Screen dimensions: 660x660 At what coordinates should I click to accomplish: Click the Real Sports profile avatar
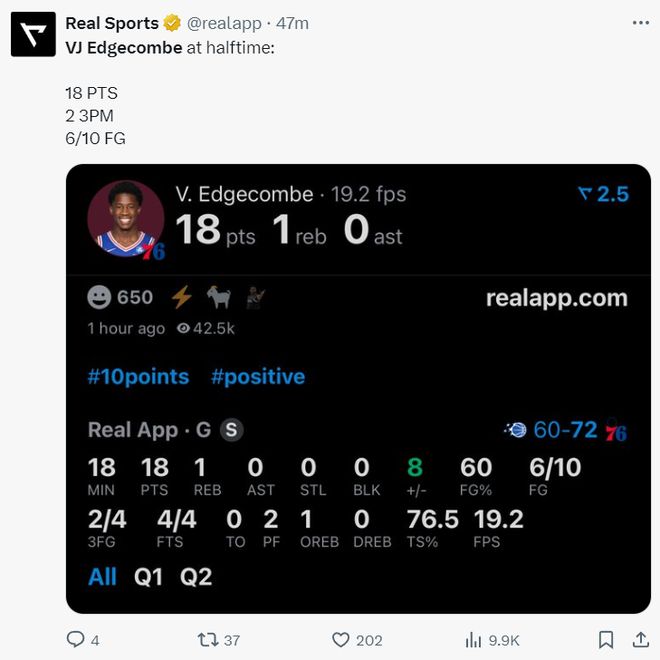(33, 35)
